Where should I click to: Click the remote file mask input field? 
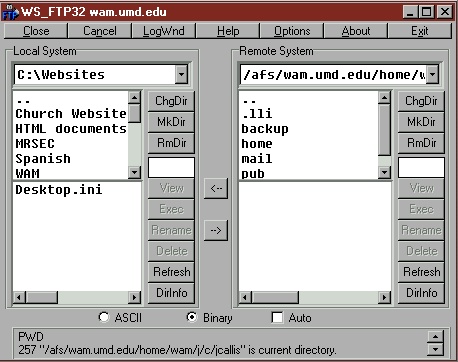pyautogui.click(x=421, y=167)
